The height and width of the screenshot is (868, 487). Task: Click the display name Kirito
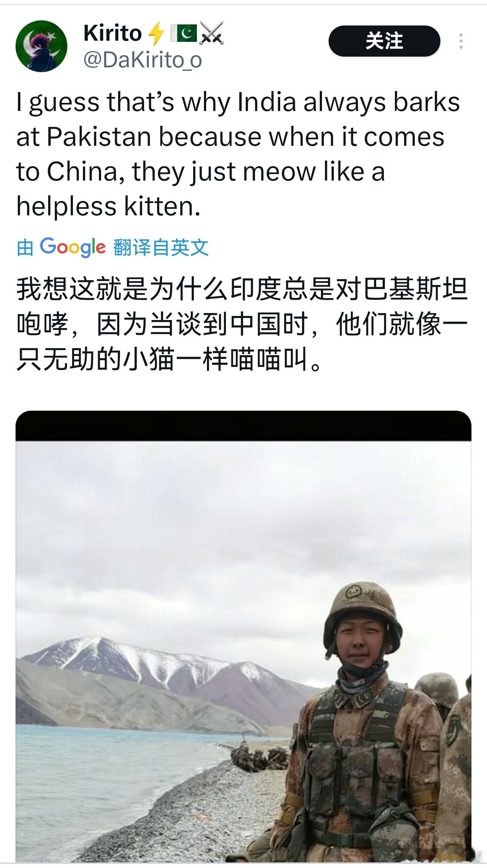coord(112,33)
